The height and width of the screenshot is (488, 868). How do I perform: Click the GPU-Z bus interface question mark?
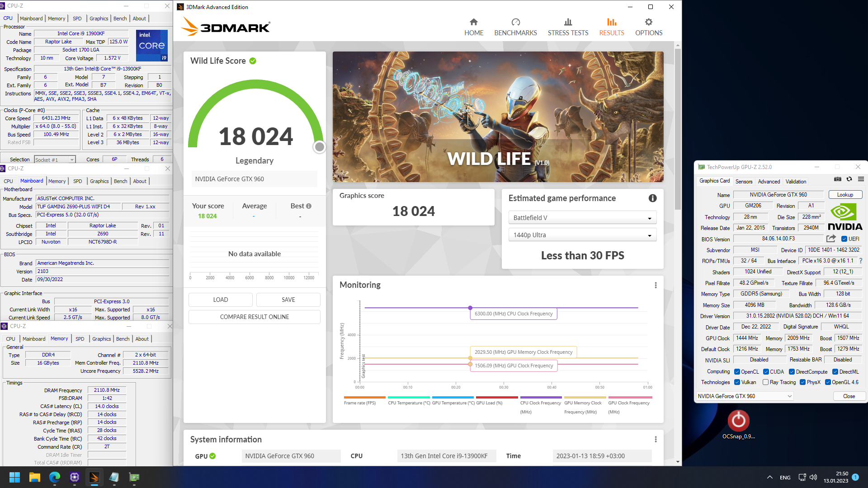pos(861,261)
